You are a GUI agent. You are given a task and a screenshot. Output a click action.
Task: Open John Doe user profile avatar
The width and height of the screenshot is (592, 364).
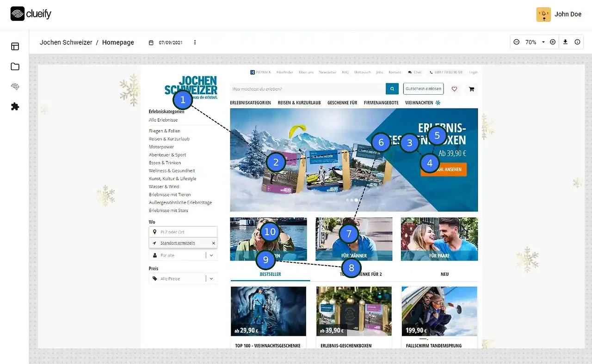pos(543,14)
